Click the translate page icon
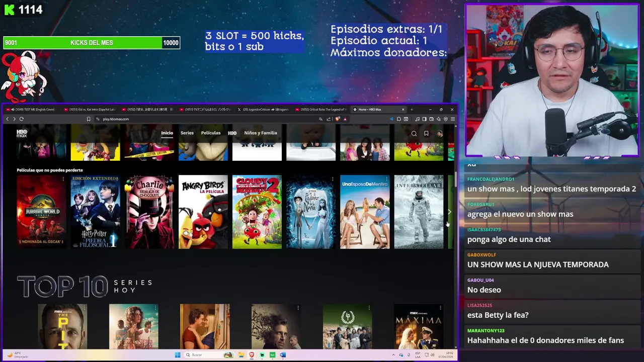Screen dimensions: 644x362 point(320,119)
